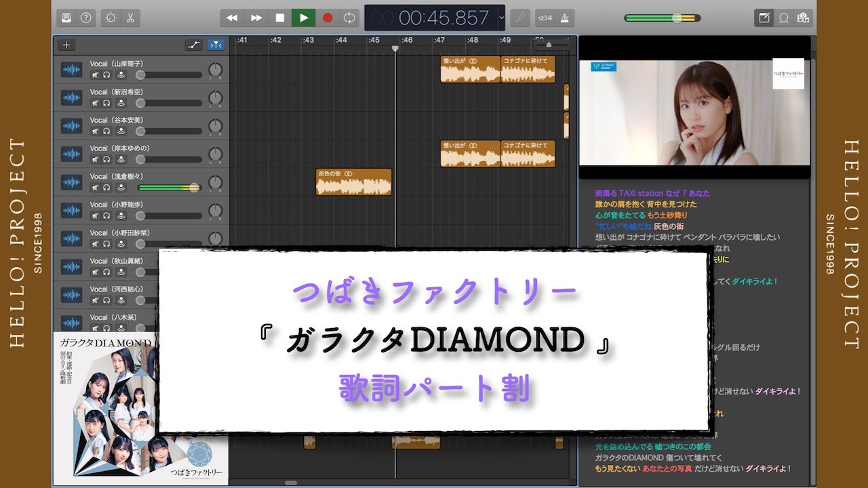Mute the Vocal（新沼希空）track
This screenshot has height=488, width=868.
click(x=95, y=103)
